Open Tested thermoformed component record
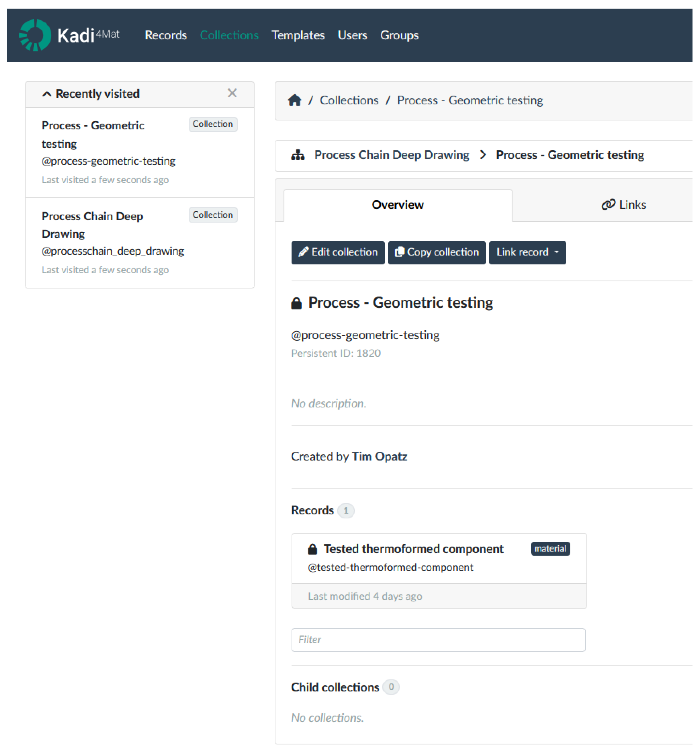Viewport: 700px width, 753px height. coord(413,549)
